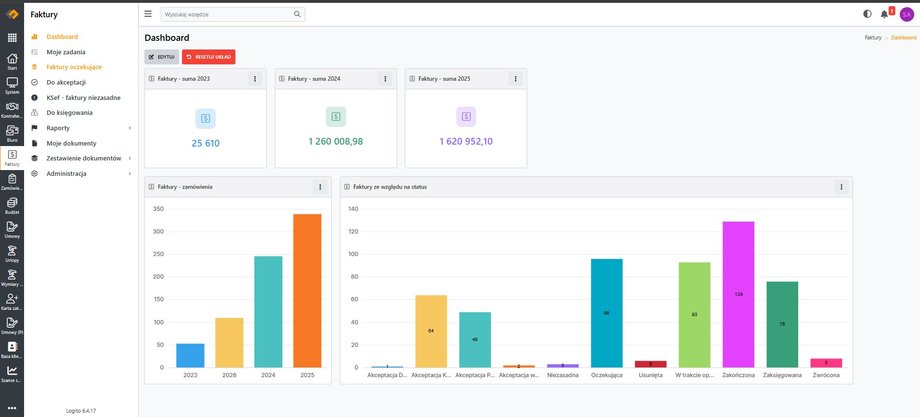Select Moje zadania in sidebar

point(64,51)
